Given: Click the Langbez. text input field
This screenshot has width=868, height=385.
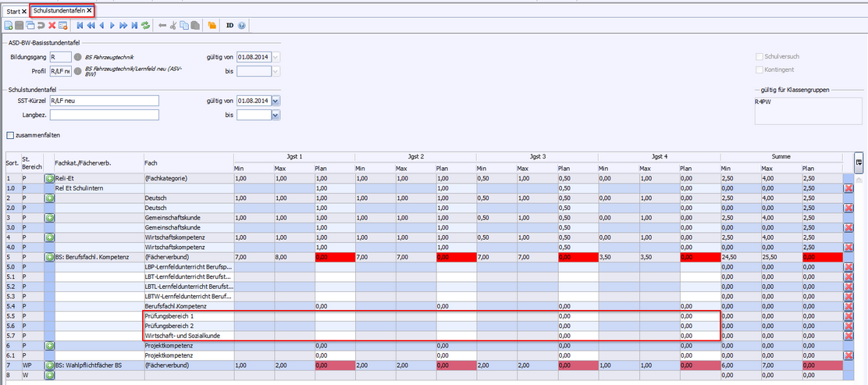Looking at the screenshot, I should (x=104, y=115).
